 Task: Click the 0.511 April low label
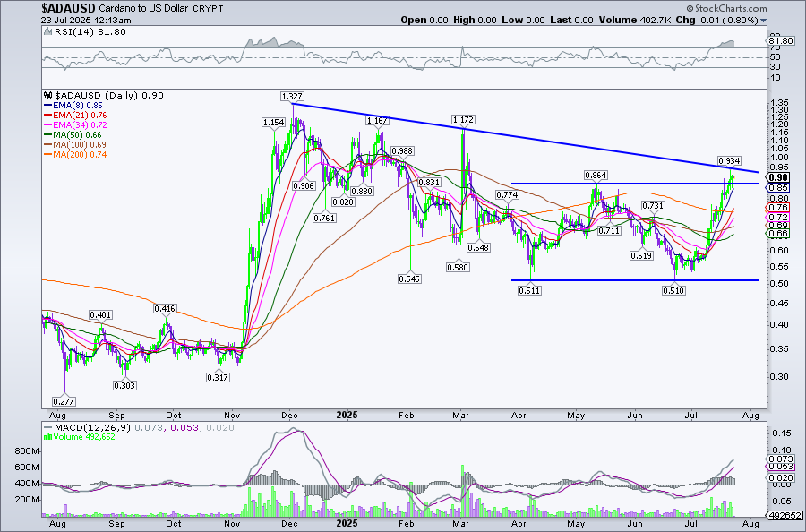[x=529, y=290]
